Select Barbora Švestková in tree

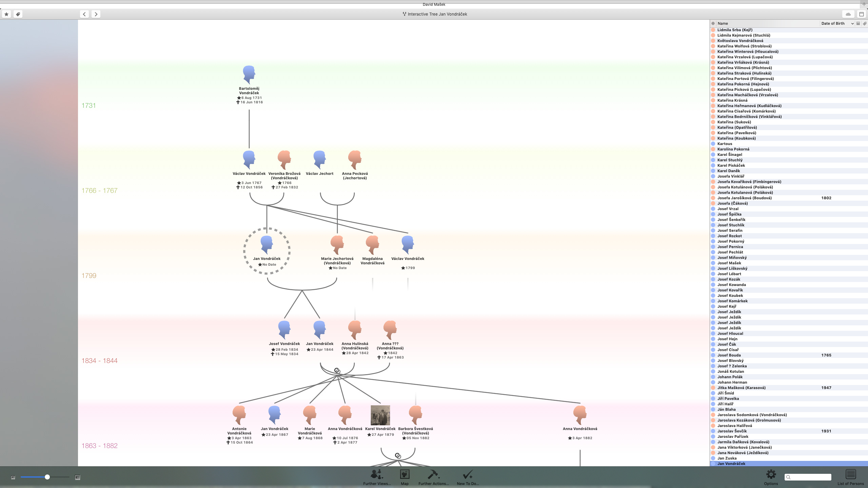[x=415, y=423]
